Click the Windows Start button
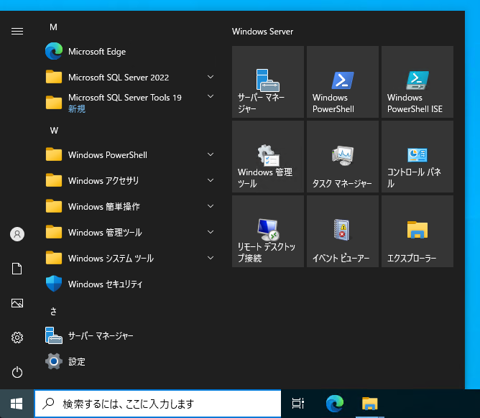The width and height of the screenshot is (480, 418). [17, 404]
